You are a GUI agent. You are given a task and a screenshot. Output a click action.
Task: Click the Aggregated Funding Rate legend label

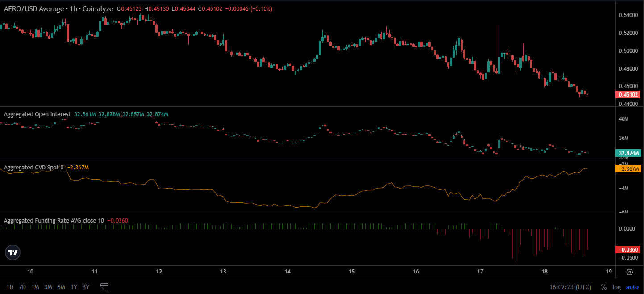54,221
